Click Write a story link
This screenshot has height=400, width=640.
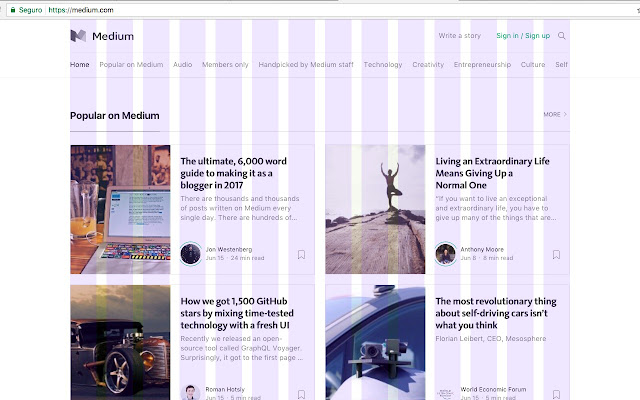pyautogui.click(x=460, y=36)
